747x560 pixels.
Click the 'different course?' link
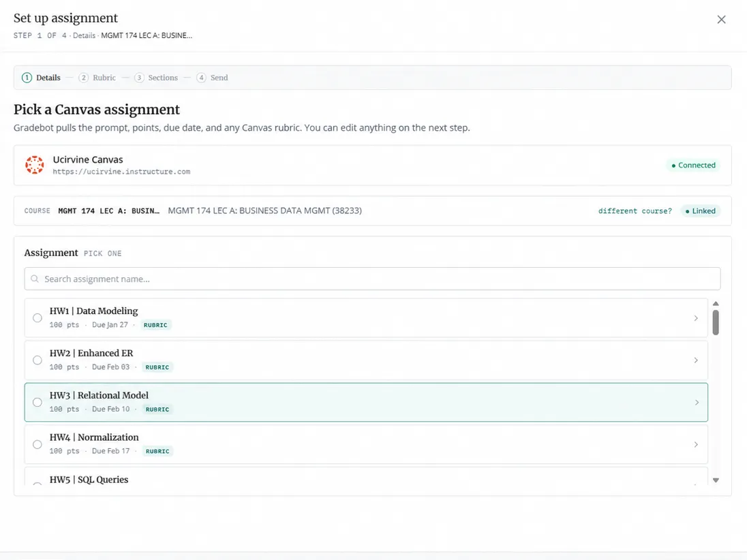click(x=635, y=211)
